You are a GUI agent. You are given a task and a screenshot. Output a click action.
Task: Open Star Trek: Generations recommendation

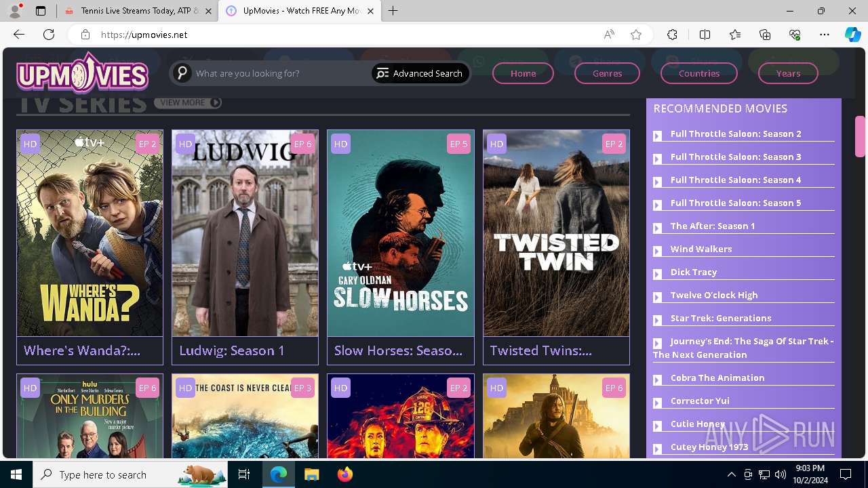click(x=721, y=318)
